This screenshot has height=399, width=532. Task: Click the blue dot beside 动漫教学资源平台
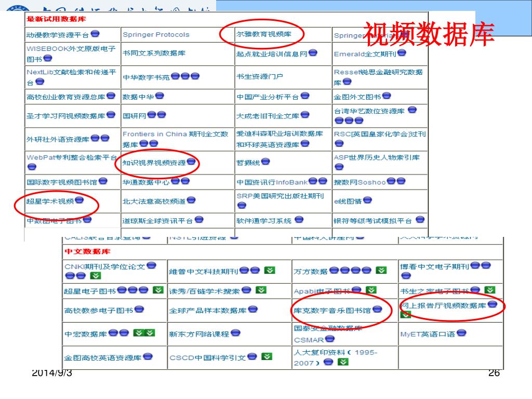[95, 34]
